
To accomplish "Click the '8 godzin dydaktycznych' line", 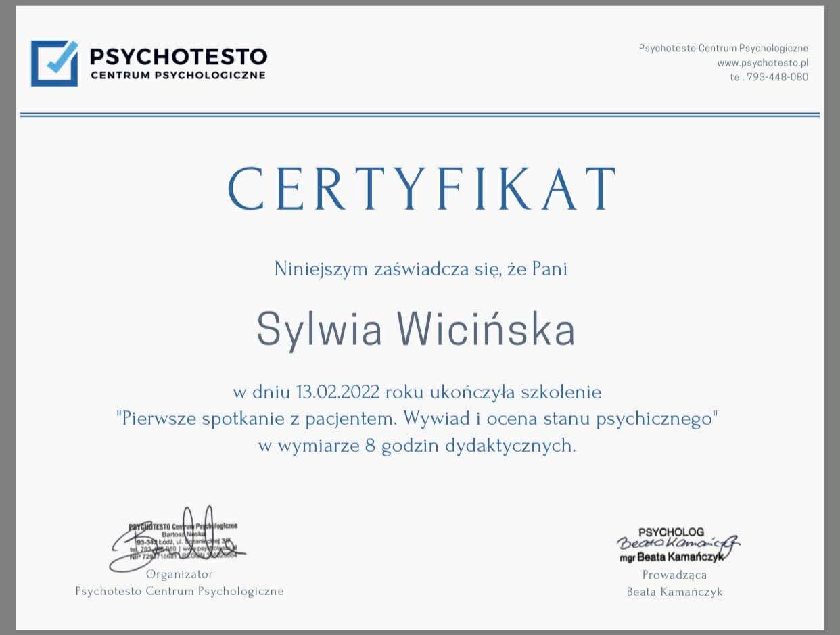I will click(x=417, y=446).
